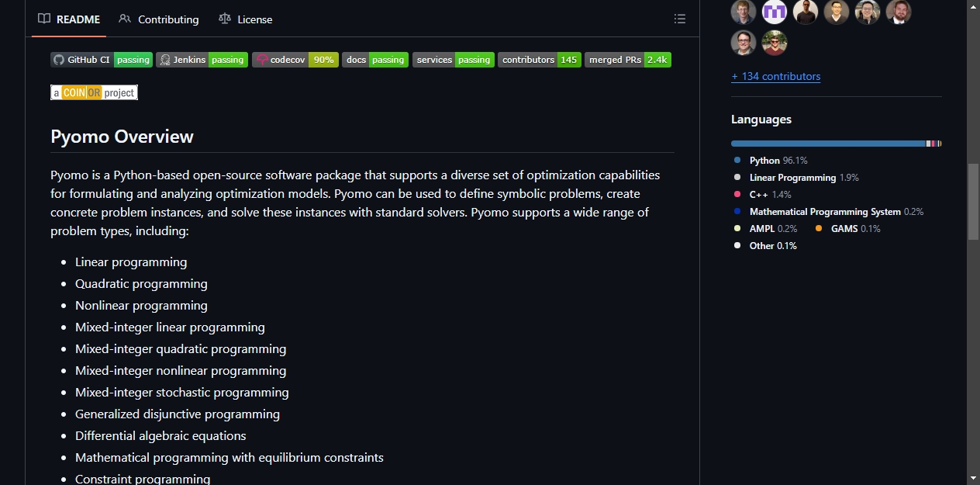Click Mixed-integer stochastic programming item

click(182, 393)
